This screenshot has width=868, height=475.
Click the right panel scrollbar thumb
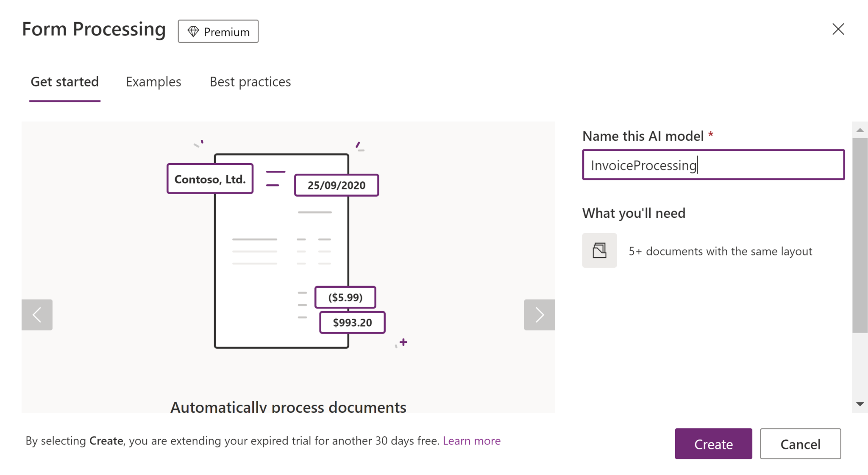pyautogui.click(x=860, y=235)
